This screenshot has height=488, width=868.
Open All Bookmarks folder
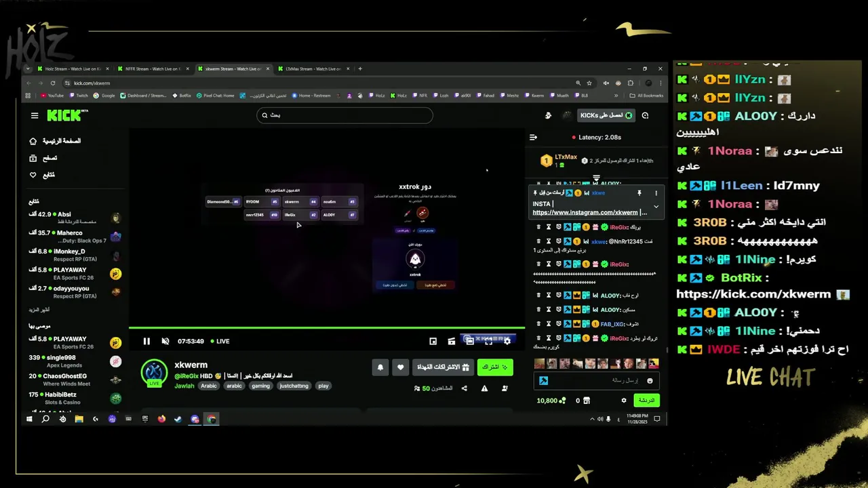coord(647,96)
